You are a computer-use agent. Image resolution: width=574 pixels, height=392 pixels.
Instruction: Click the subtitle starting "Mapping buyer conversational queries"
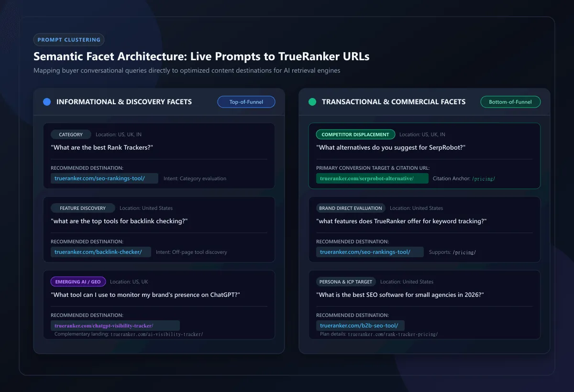pos(187,71)
